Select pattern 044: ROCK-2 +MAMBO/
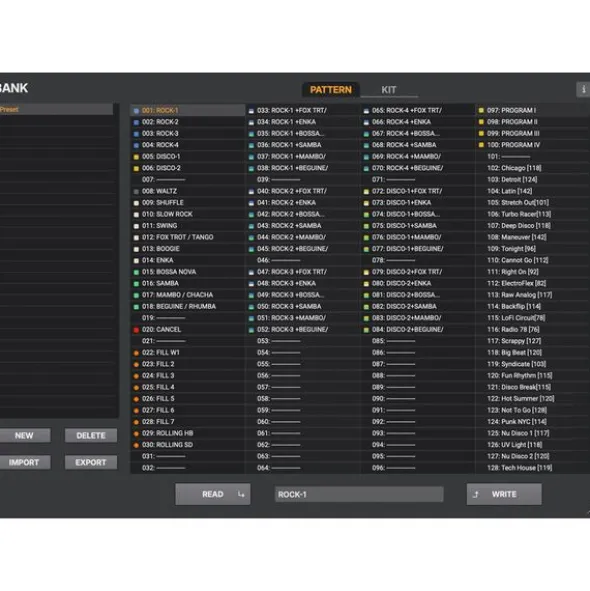The image size is (590, 591). pyautogui.click(x=303, y=237)
